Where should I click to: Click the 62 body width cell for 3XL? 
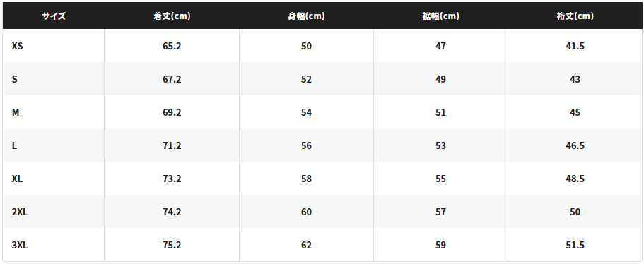click(x=306, y=245)
